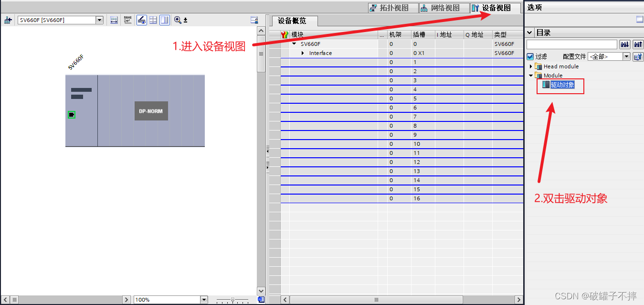The image size is (644, 305).
Task: Open the SV660F device selector dropdown
Action: 100,20
